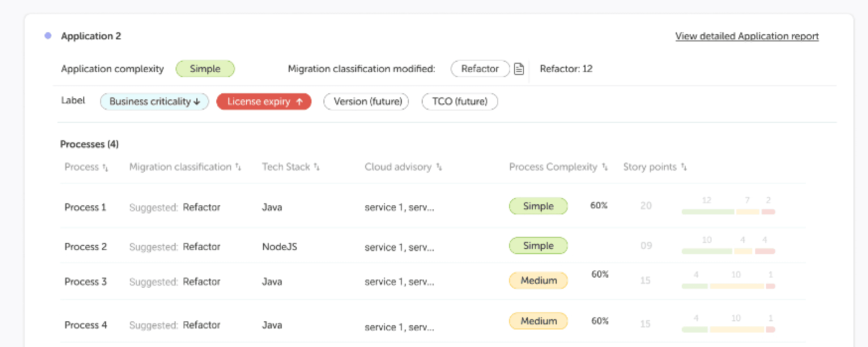Click the Process 3 Medium complexity badge
This screenshot has width=868, height=347.
point(538,280)
